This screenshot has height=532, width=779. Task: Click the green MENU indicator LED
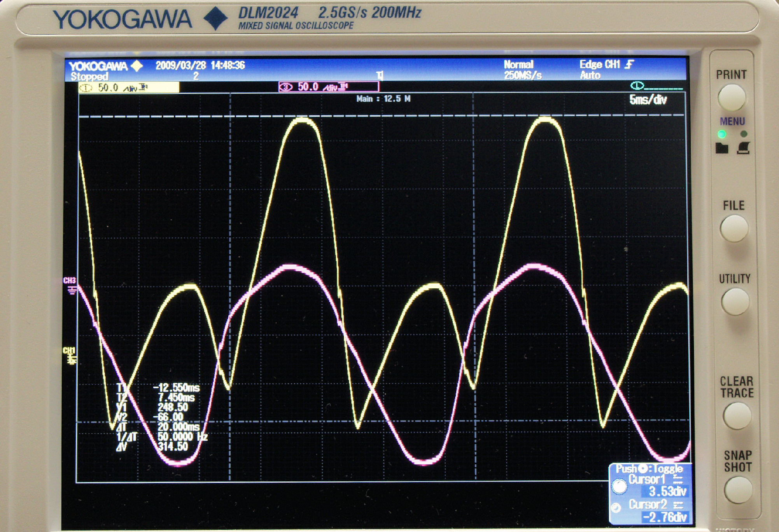tap(722, 134)
